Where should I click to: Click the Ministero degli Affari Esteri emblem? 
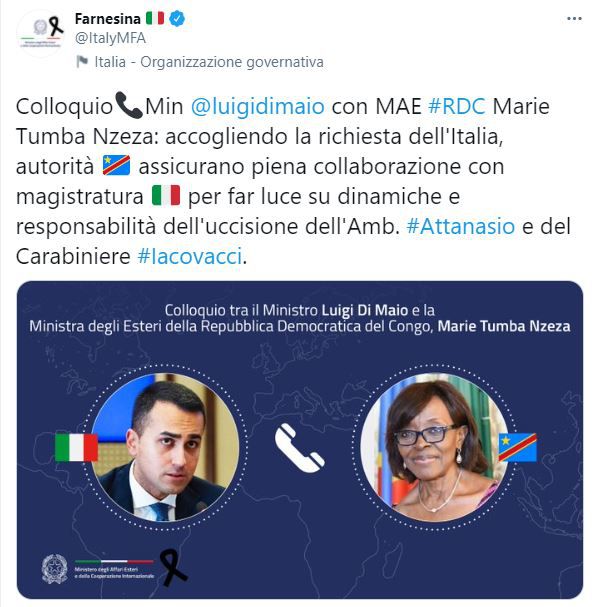[x=55, y=569]
